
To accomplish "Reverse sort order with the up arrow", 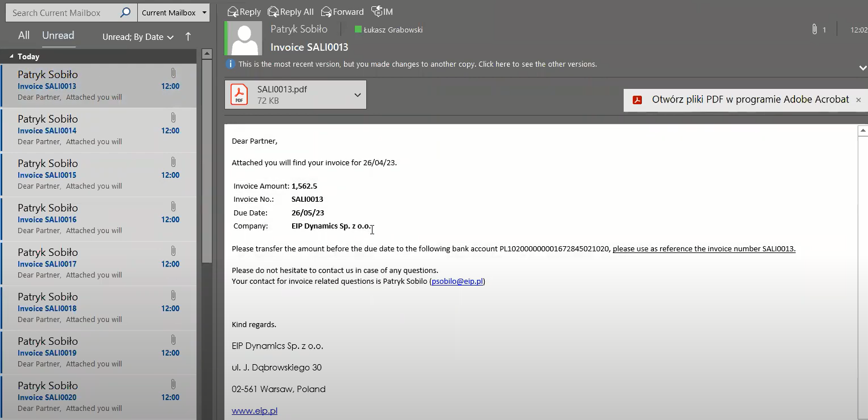I will point(188,36).
